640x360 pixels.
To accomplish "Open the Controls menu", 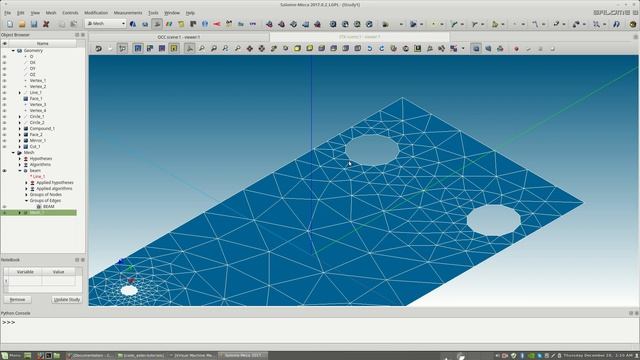I will pyautogui.click(x=70, y=13).
